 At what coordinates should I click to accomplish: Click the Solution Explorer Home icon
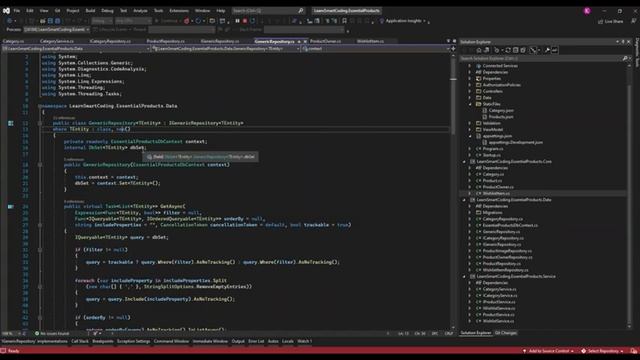[479, 50]
